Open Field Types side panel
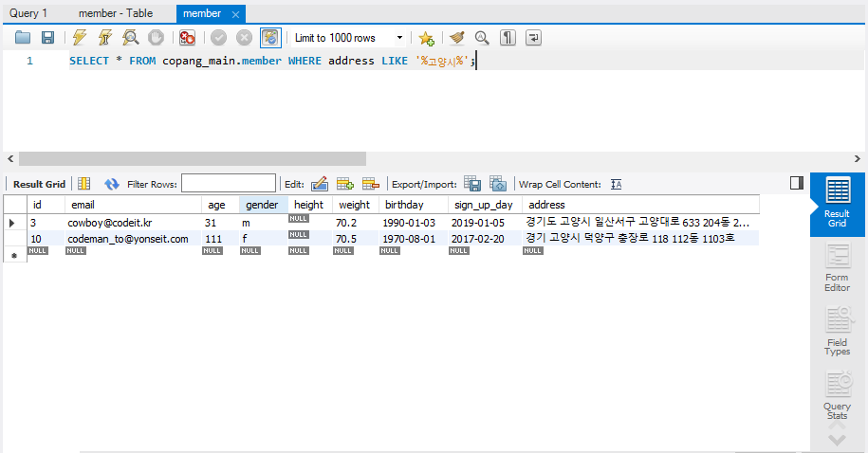The width and height of the screenshot is (868, 453). pyautogui.click(x=837, y=331)
